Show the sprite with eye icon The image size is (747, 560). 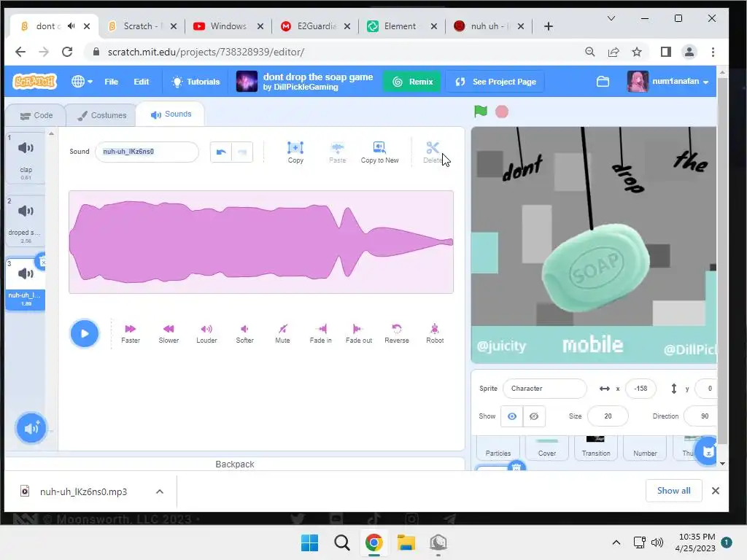pos(511,416)
